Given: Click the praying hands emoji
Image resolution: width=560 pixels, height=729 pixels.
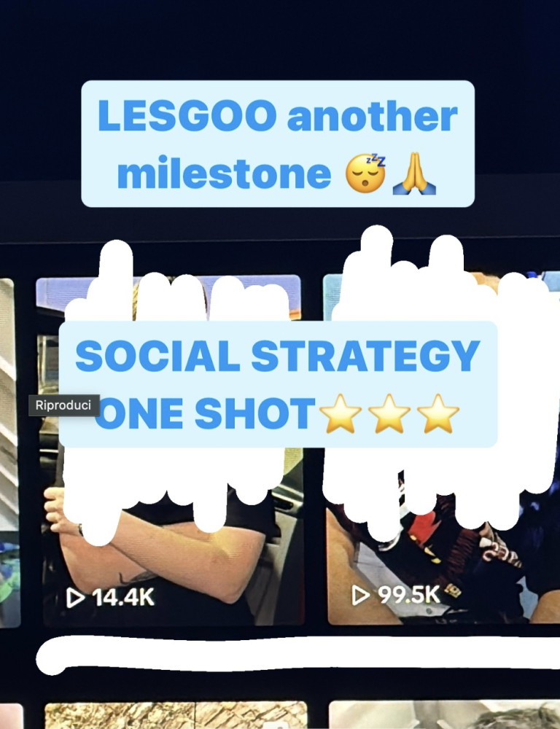Looking at the screenshot, I should coord(414,173).
